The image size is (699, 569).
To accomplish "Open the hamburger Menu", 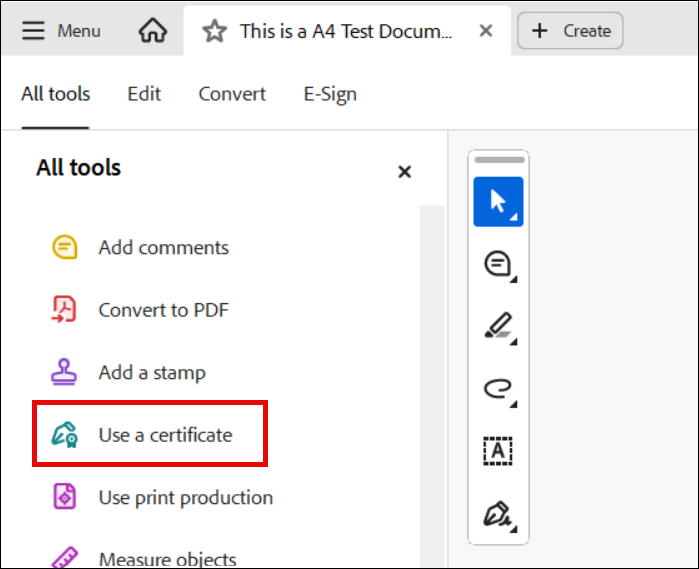I will tap(61, 31).
